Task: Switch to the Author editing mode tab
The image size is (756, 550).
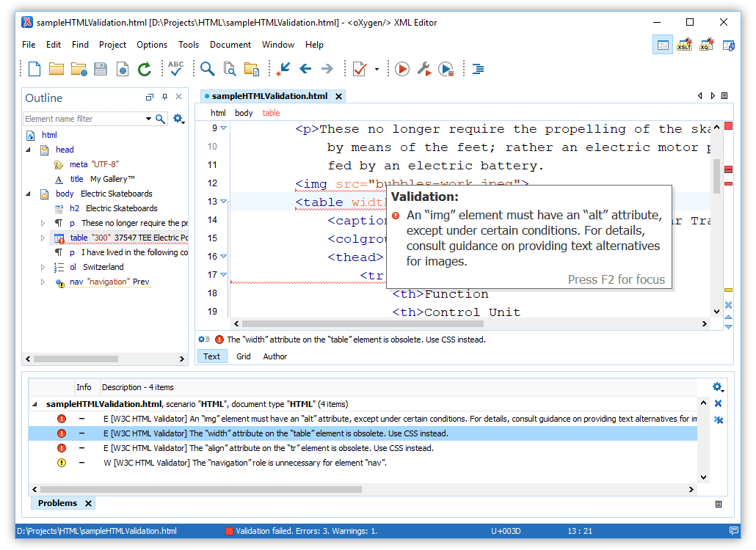Action: coord(275,356)
